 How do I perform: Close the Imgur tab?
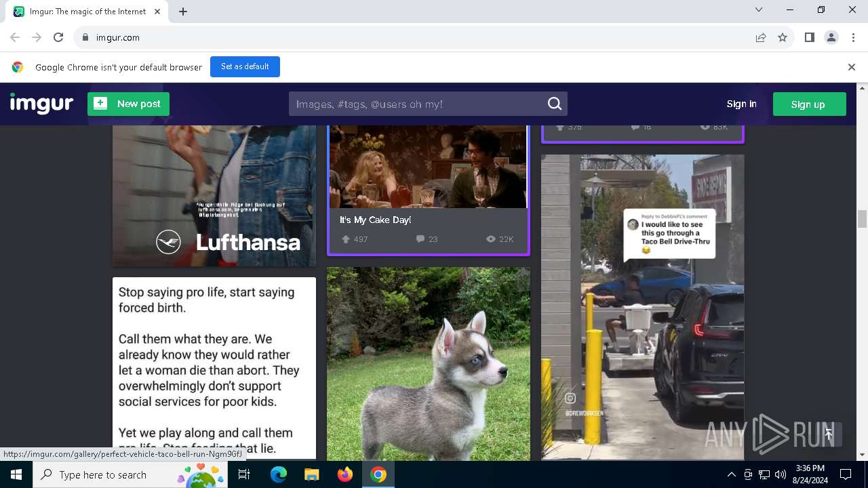click(157, 12)
